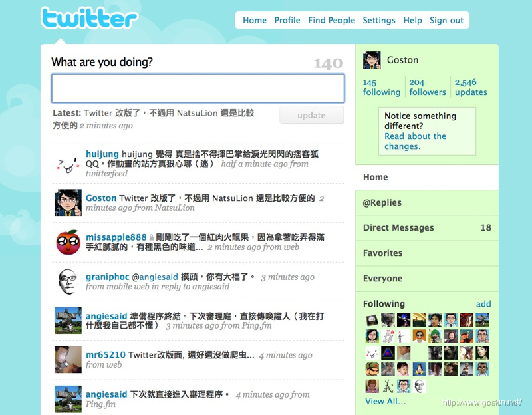This screenshot has width=532, height=415.
Task: Open the Direct Messages tab
Action: [398, 228]
